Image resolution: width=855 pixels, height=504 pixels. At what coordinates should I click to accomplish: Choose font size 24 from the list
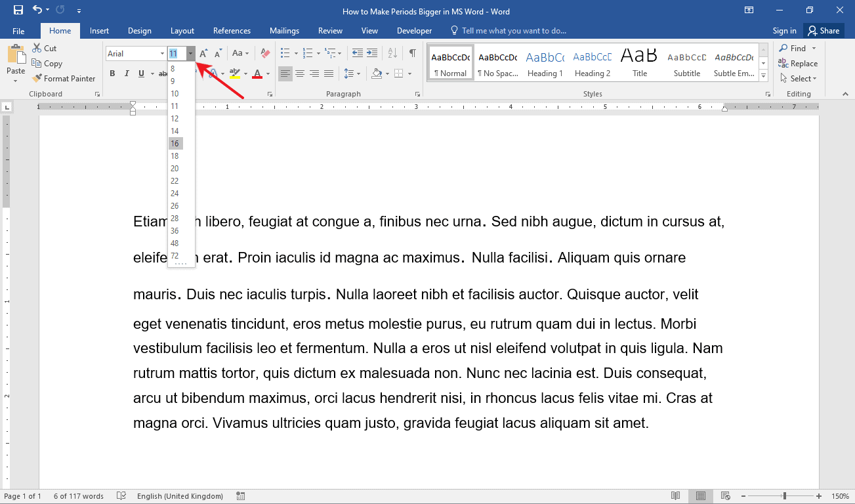click(x=175, y=193)
